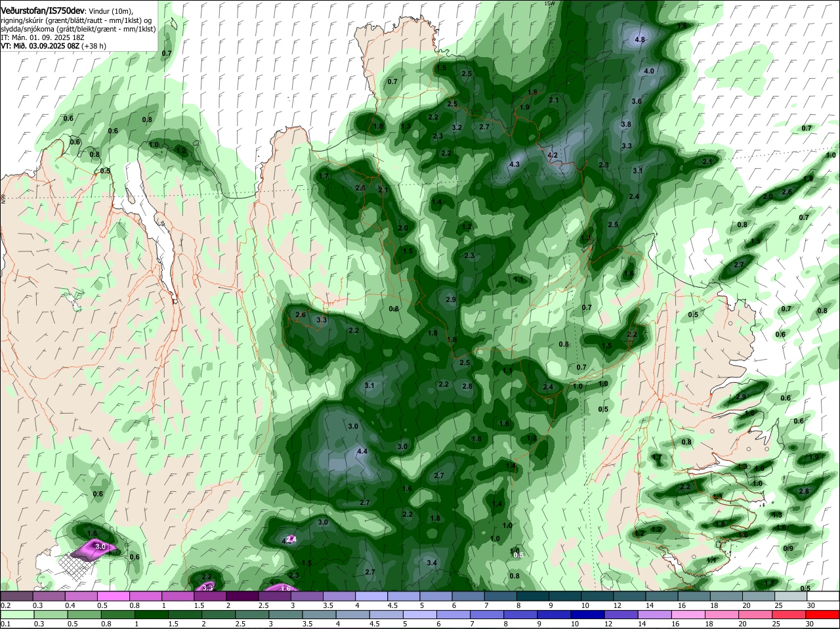Image resolution: width=840 pixels, height=629 pixels.
Task: Click the 4.8 precipitation value on the map
Action: click(x=640, y=40)
